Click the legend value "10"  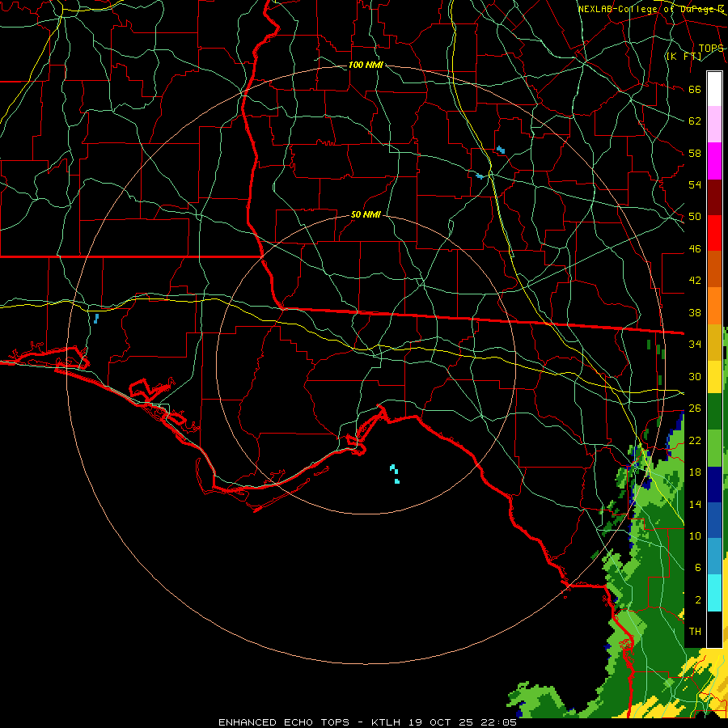point(695,536)
